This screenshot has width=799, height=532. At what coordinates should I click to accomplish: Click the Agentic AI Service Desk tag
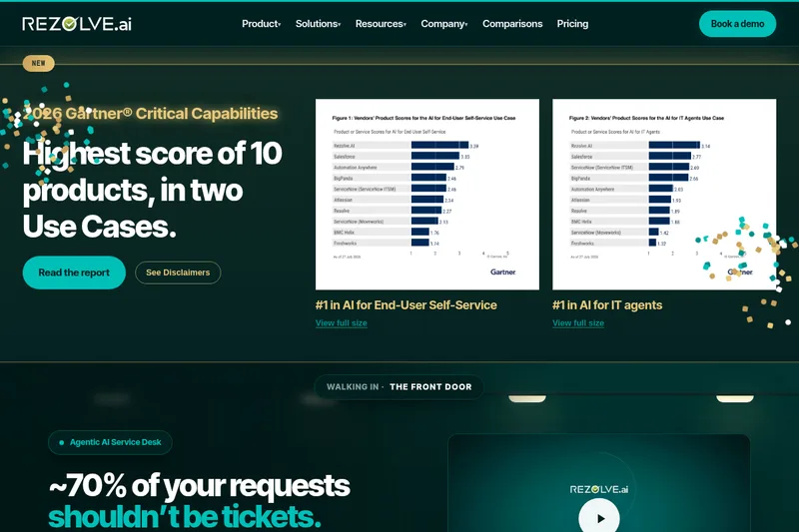point(110,442)
